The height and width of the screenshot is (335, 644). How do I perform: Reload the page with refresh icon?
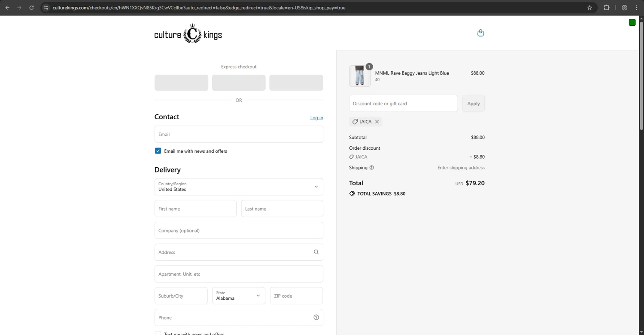pyautogui.click(x=31, y=8)
